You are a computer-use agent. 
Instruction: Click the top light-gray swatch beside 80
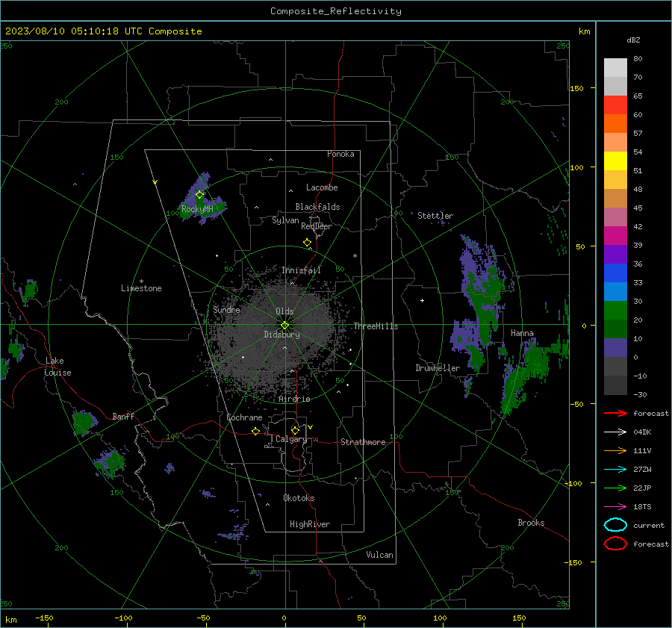615,68
